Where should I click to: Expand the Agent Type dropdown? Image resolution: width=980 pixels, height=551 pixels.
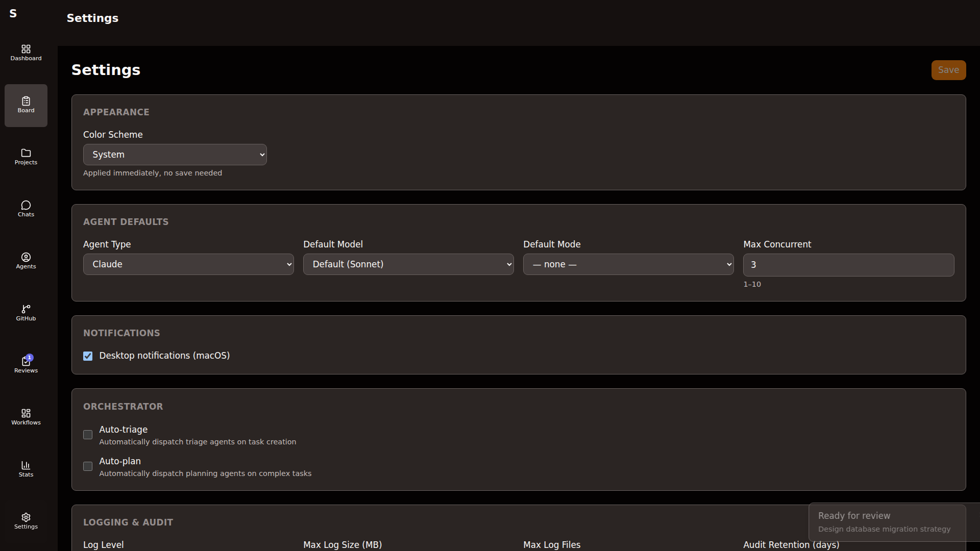[188, 264]
